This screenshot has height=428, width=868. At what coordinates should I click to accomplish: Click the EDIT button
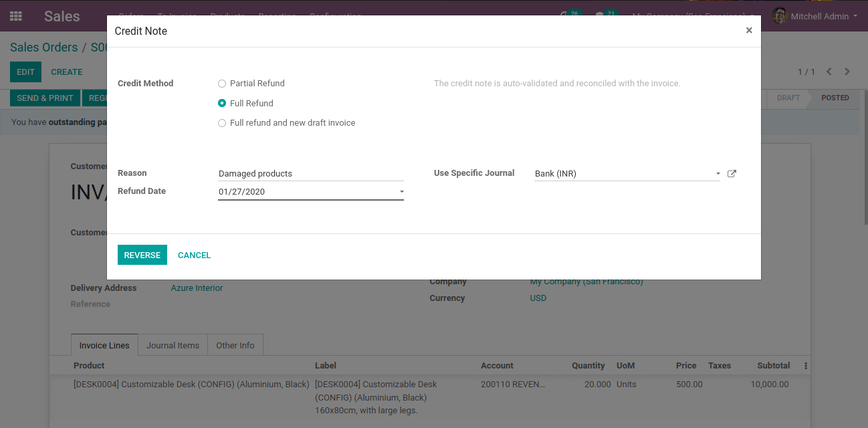pyautogui.click(x=25, y=72)
